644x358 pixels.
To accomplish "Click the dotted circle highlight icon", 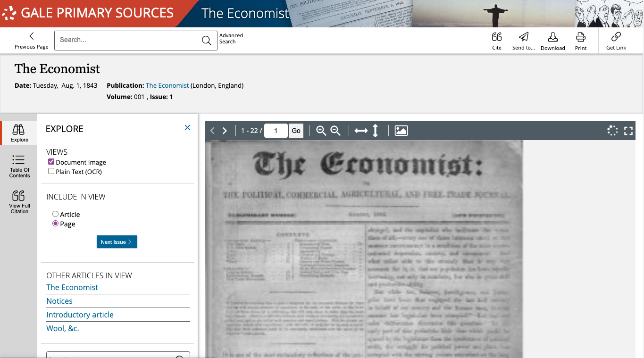I will [x=612, y=131].
